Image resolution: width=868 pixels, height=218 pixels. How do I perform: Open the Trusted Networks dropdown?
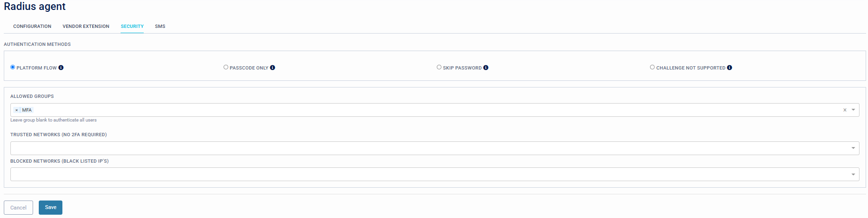click(x=853, y=148)
